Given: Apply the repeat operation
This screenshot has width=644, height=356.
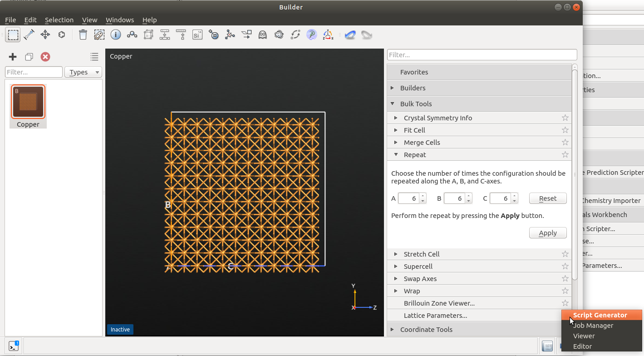Looking at the screenshot, I should point(548,233).
